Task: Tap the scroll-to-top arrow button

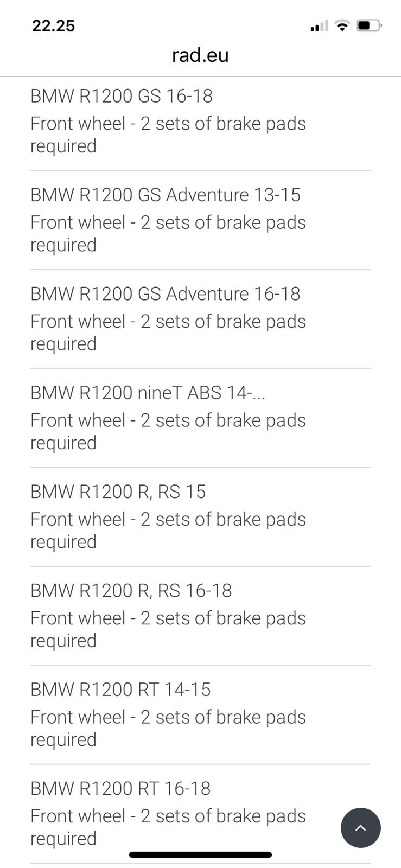Action: click(x=360, y=827)
